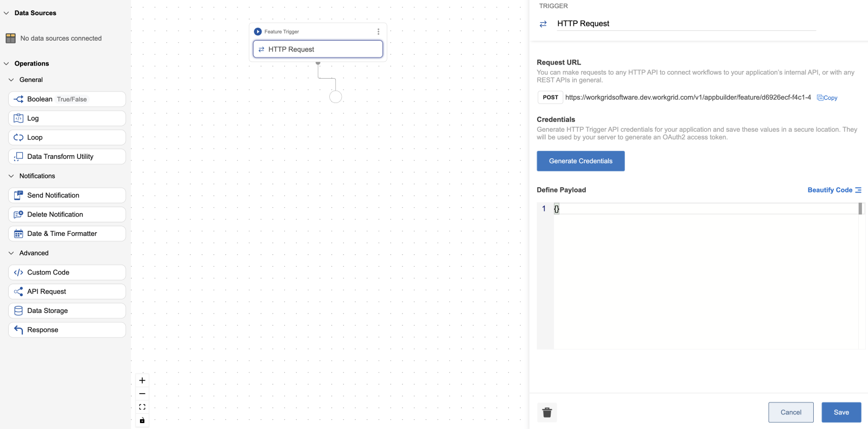Click the Log operation icon
This screenshot has height=429, width=868.
point(18,118)
